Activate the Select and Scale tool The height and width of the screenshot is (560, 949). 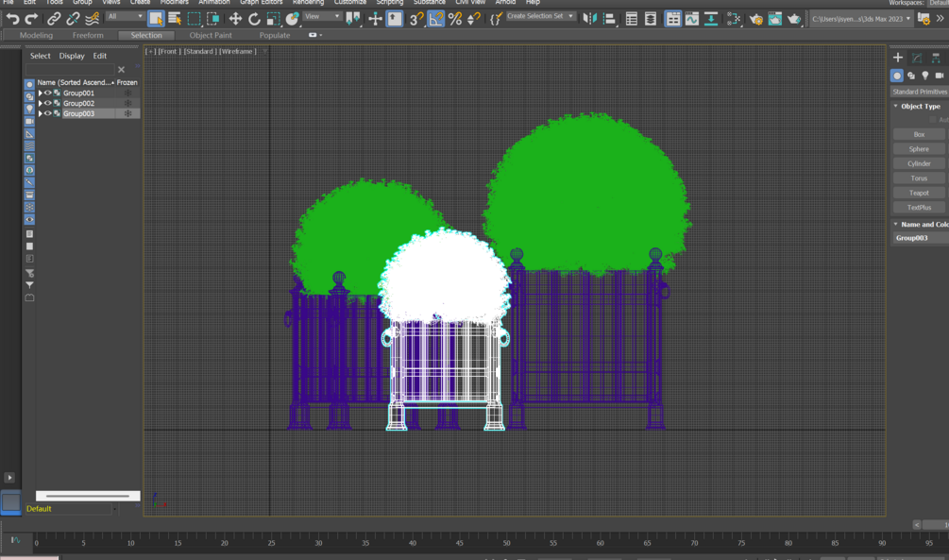coord(274,19)
